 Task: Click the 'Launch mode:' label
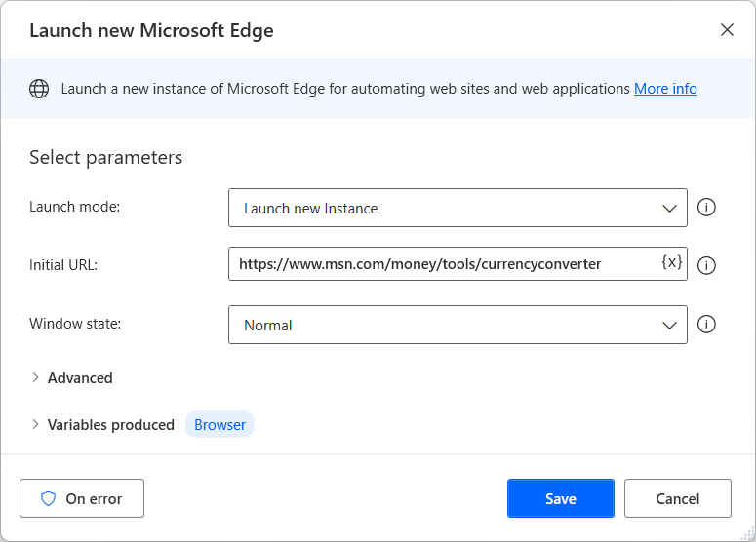(75, 207)
